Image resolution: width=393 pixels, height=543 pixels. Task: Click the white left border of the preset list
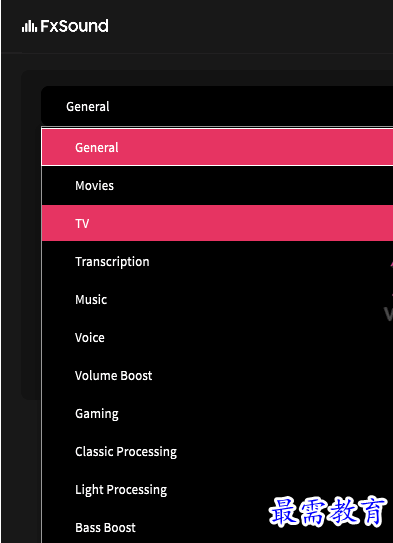41,336
